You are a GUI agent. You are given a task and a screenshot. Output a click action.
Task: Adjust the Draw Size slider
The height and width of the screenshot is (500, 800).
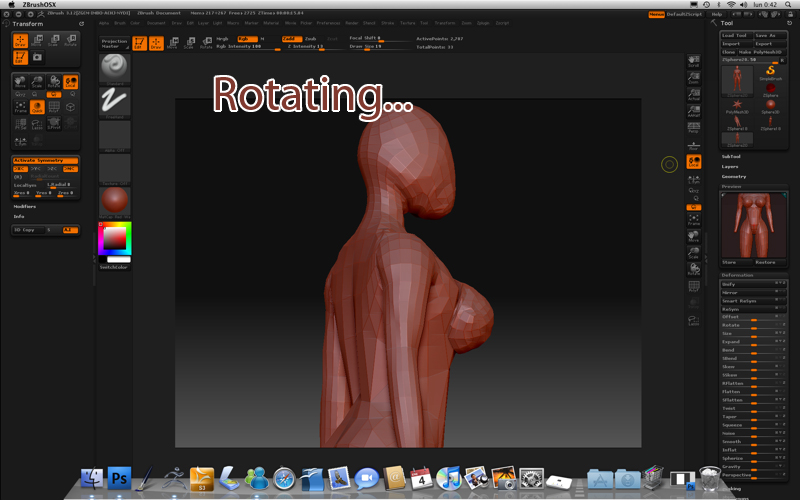[379, 46]
